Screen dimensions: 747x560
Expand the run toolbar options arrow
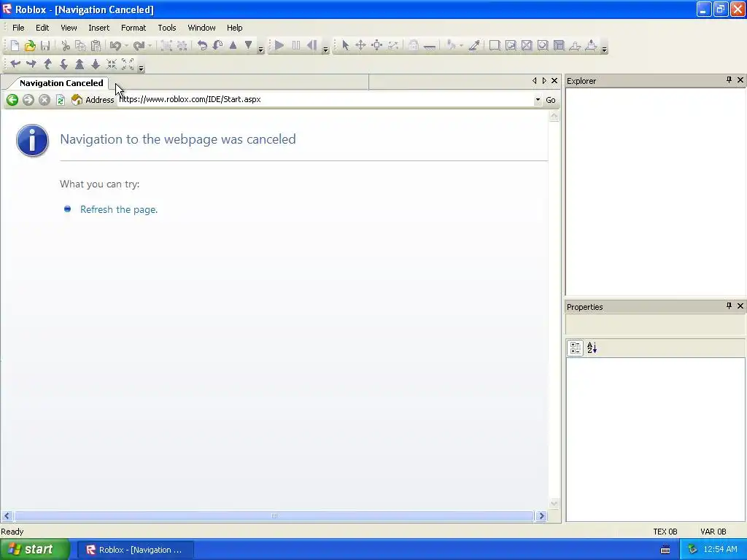point(325,49)
